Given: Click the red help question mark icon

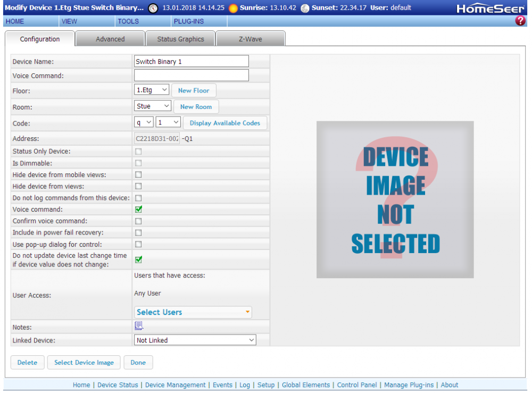Looking at the screenshot, I should point(520,21).
